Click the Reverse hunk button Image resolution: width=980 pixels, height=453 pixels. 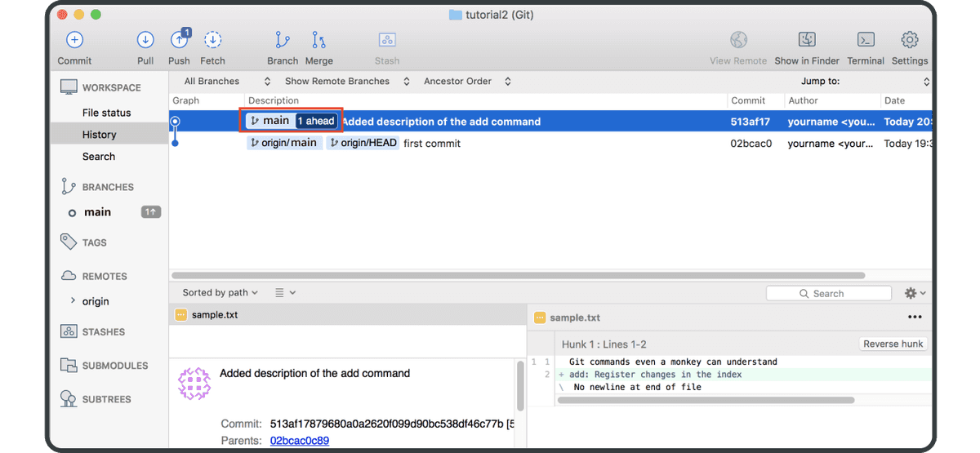point(893,344)
